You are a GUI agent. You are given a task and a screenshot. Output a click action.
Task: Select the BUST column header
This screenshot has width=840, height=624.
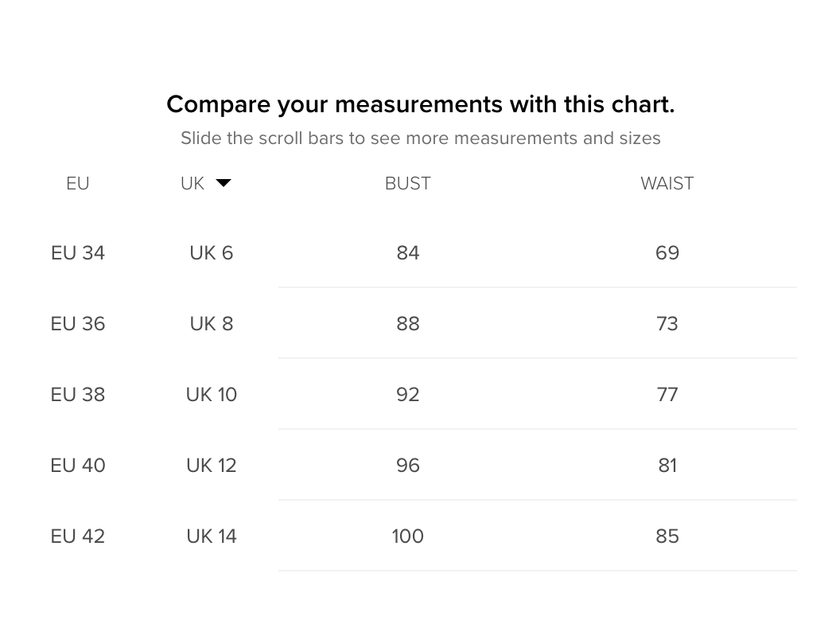[x=407, y=183]
